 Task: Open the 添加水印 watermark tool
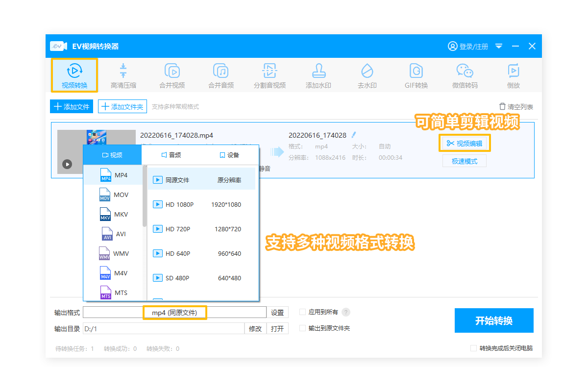[x=318, y=75]
